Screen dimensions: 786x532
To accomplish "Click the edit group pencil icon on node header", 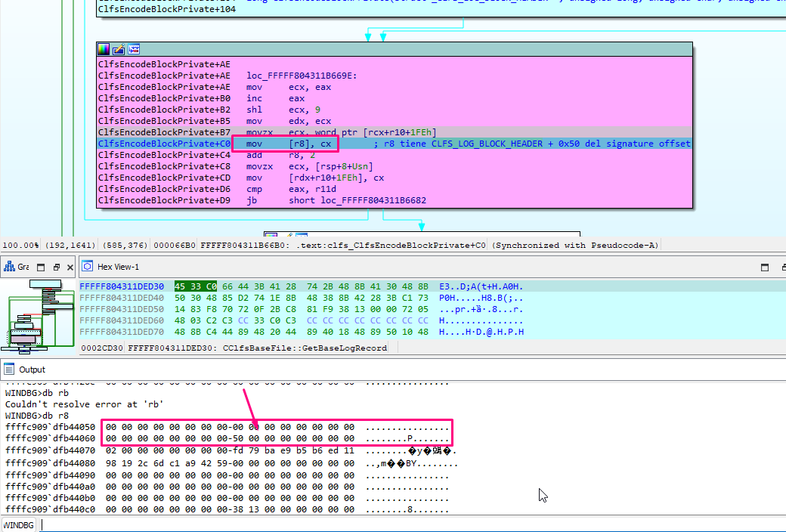I will [x=119, y=49].
